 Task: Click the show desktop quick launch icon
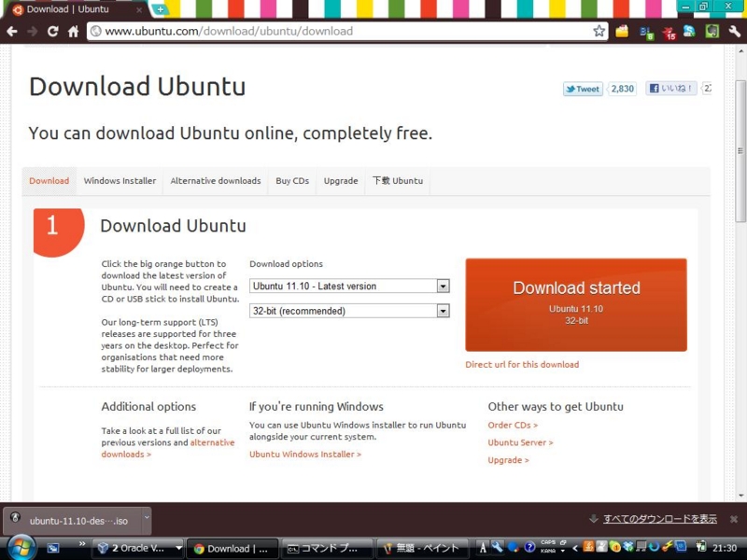click(x=53, y=548)
